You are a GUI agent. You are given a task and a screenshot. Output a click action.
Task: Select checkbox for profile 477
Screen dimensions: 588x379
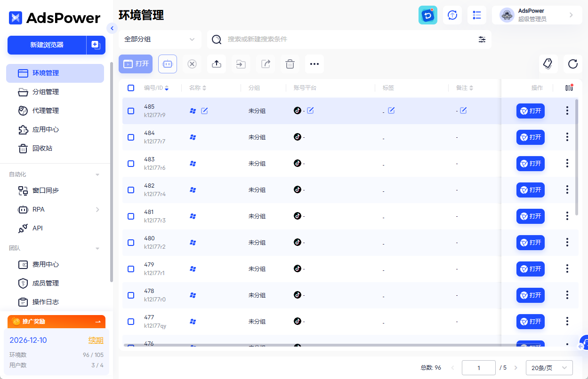tap(131, 322)
